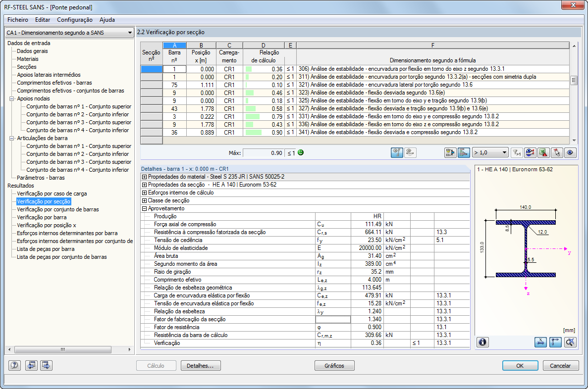The image size is (588, 389).
Task: Open the > 1,0 filter dropdown
Action: tap(490, 152)
